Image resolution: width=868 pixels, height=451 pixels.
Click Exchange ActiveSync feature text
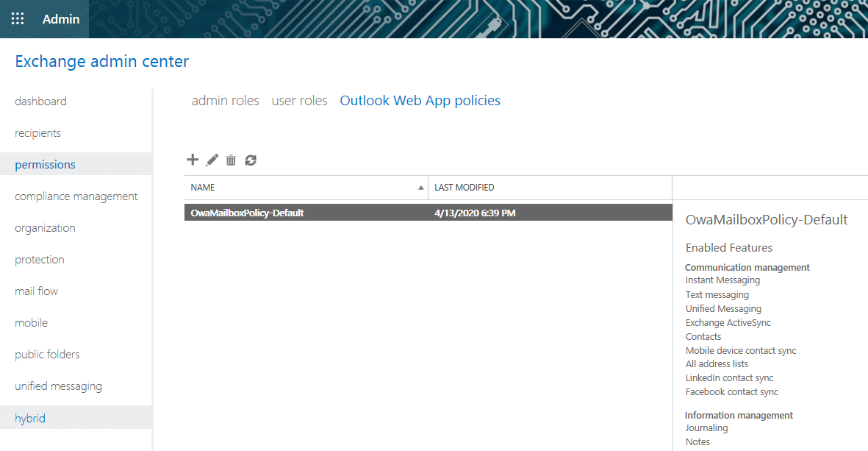[728, 322]
